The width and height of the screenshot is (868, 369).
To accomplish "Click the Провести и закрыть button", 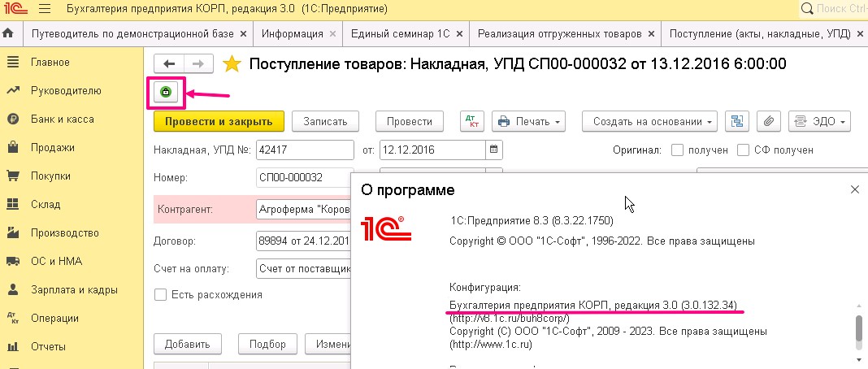I will click(219, 121).
